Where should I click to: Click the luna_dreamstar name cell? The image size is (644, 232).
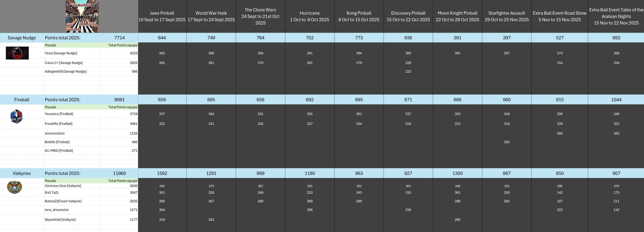click(x=57, y=210)
